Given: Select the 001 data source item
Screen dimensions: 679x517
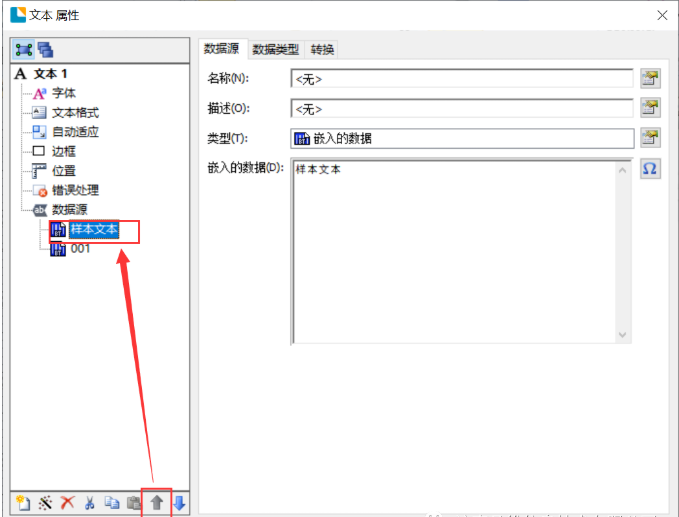Looking at the screenshot, I should [80, 248].
